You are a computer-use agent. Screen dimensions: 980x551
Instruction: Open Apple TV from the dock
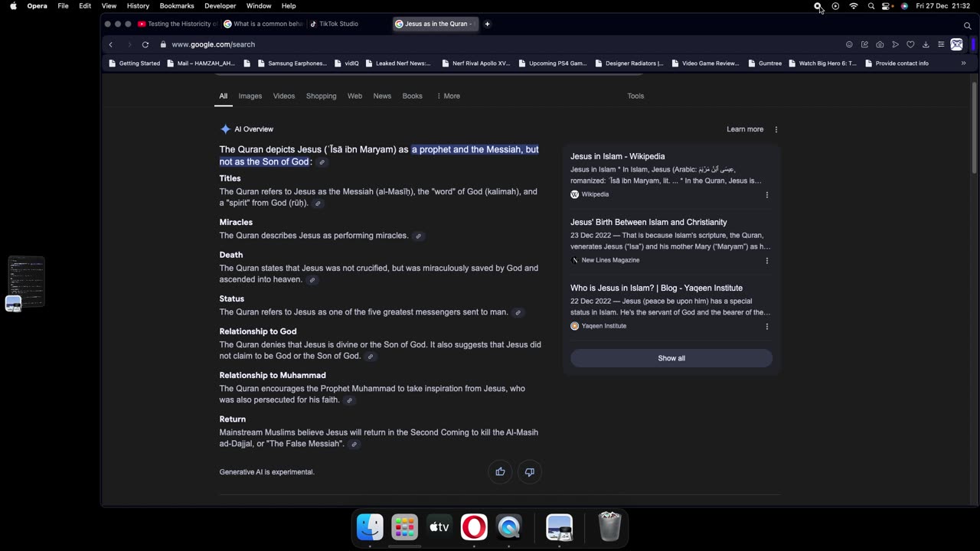(x=439, y=527)
